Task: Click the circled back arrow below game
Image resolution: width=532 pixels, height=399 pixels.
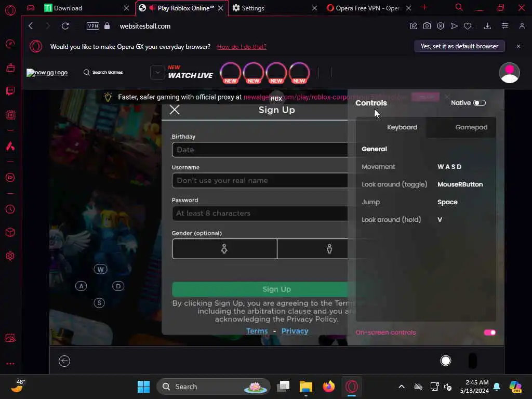Action: (64, 361)
